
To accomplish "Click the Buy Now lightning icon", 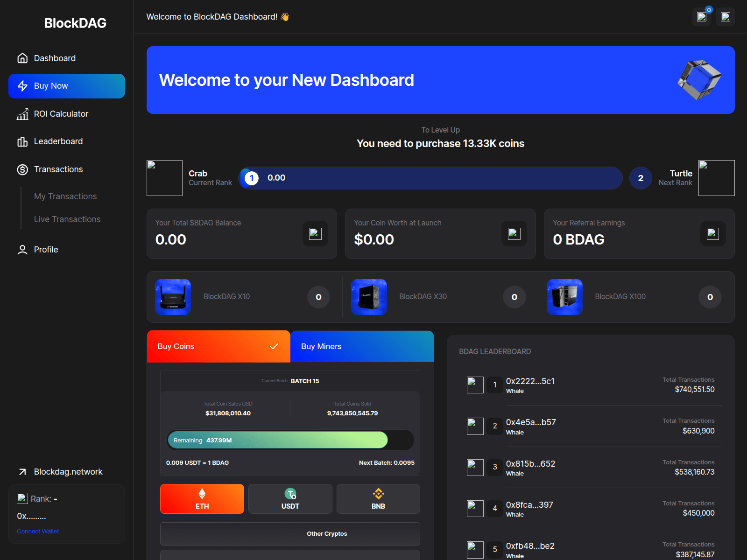I will coord(22,86).
